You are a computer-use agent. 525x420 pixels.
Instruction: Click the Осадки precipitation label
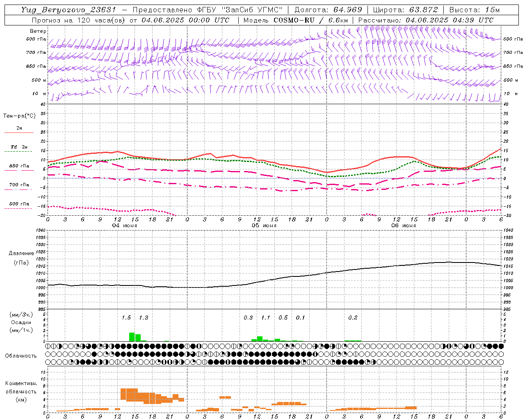[21, 322]
